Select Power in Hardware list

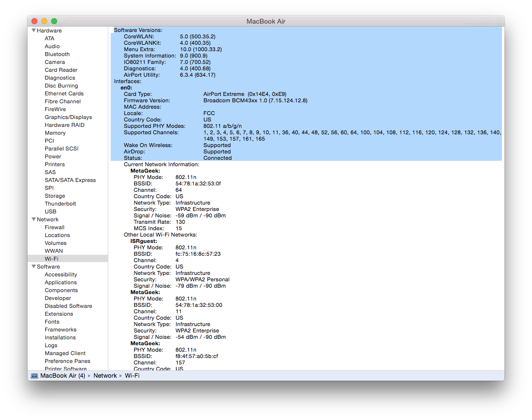click(53, 156)
